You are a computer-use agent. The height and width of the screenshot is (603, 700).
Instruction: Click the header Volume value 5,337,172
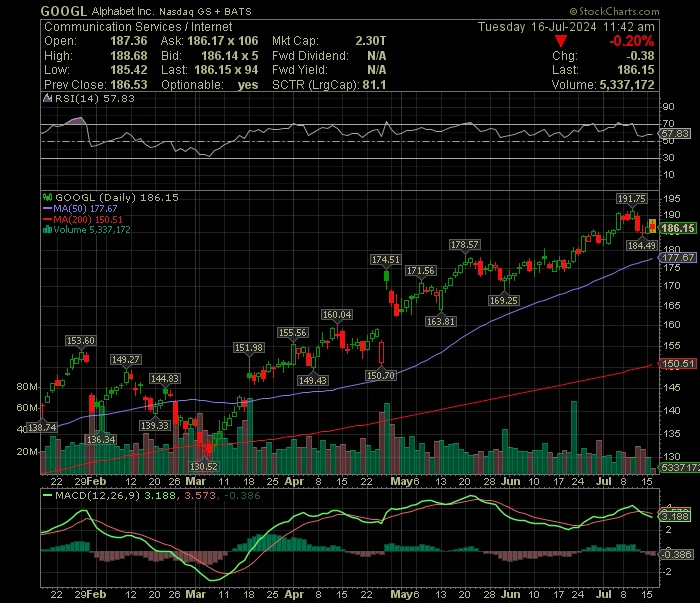pyautogui.click(x=627, y=85)
